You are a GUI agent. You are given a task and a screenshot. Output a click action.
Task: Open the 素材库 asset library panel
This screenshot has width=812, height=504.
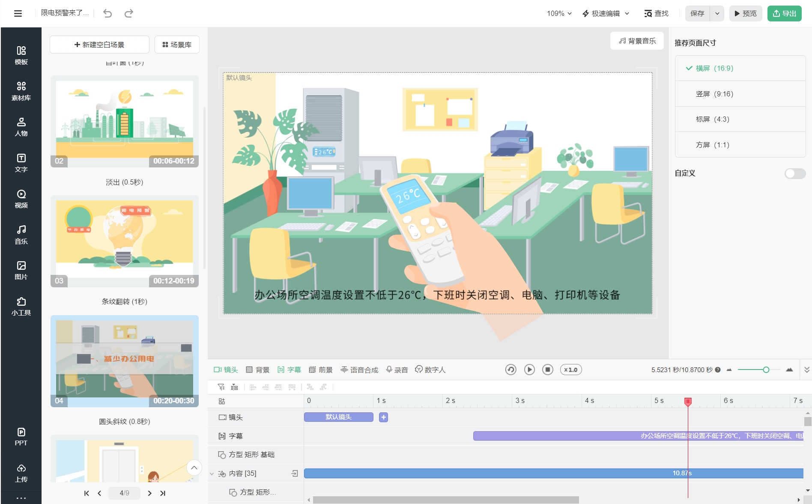(21, 91)
